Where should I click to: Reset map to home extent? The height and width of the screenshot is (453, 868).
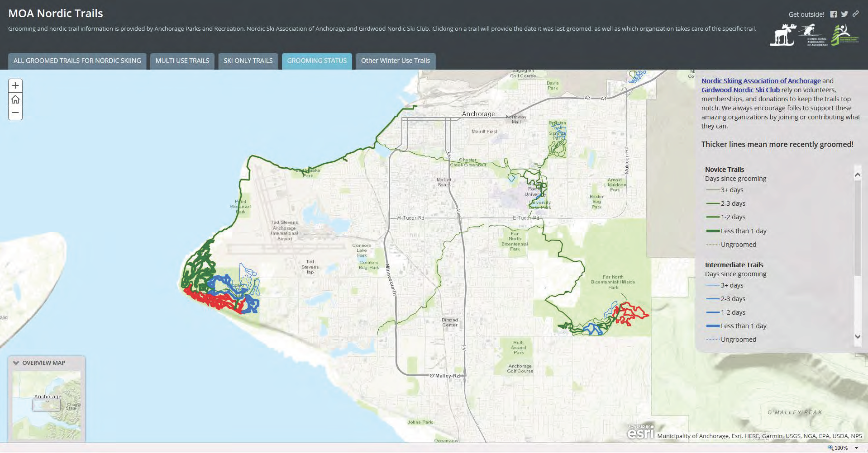(x=15, y=99)
